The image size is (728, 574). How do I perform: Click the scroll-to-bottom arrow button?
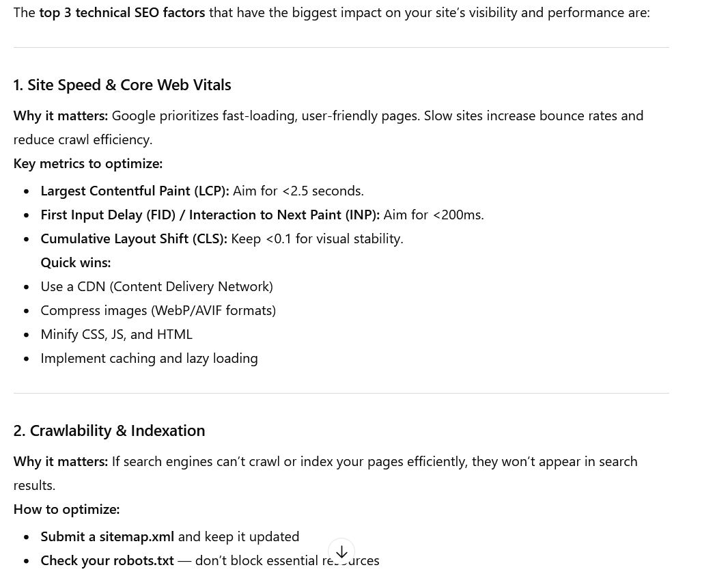[x=341, y=551]
